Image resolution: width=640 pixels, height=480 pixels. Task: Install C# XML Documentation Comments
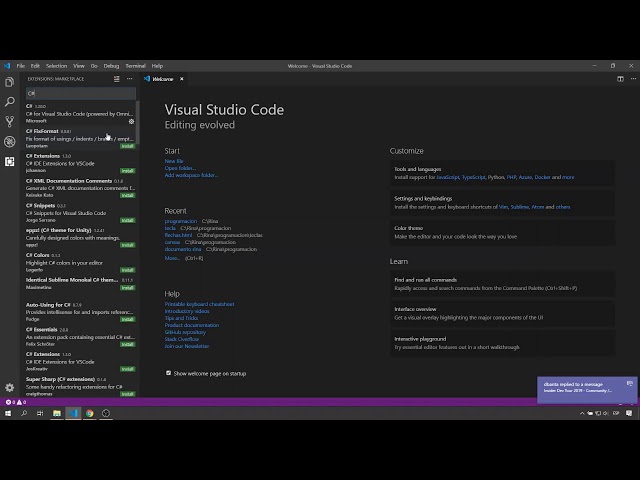[127, 195]
